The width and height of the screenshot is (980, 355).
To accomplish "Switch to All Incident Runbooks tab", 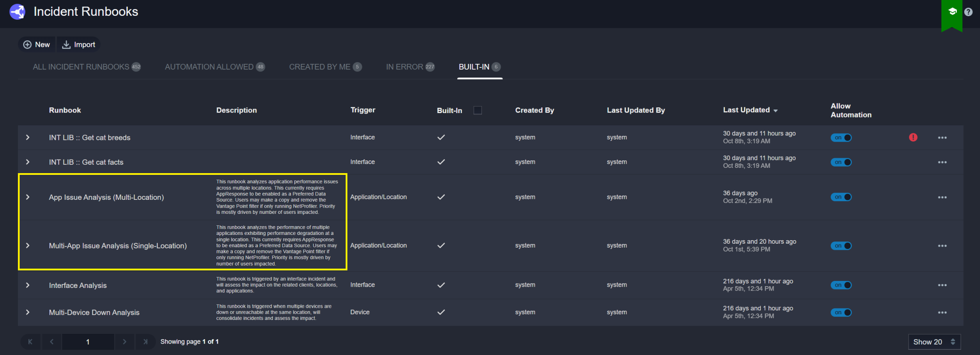I will tap(87, 67).
